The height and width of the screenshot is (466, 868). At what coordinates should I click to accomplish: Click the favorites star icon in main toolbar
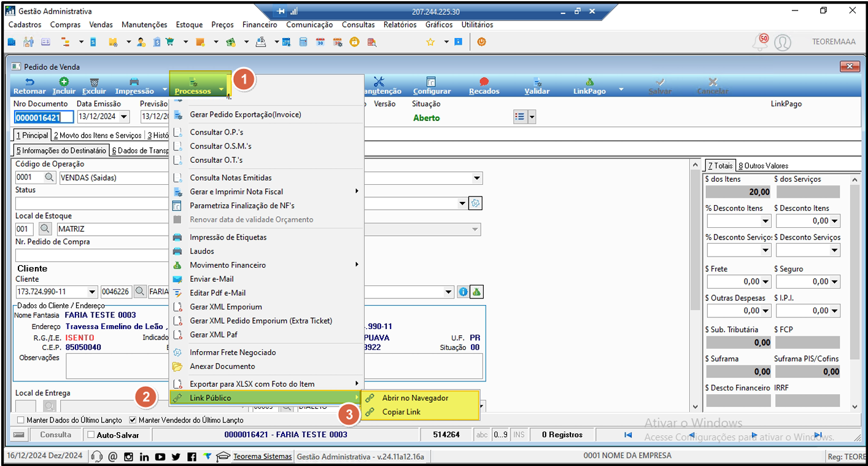[x=430, y=42]
